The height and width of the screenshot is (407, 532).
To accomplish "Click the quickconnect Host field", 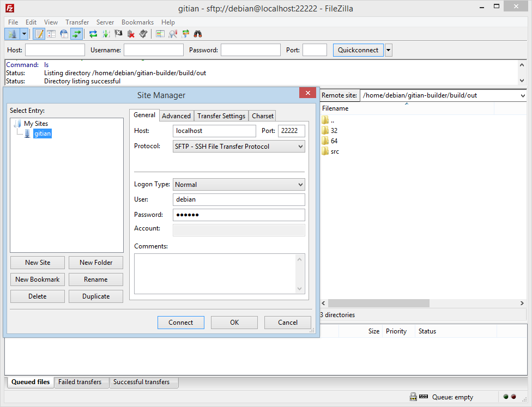I will click(x=55, y=50).
